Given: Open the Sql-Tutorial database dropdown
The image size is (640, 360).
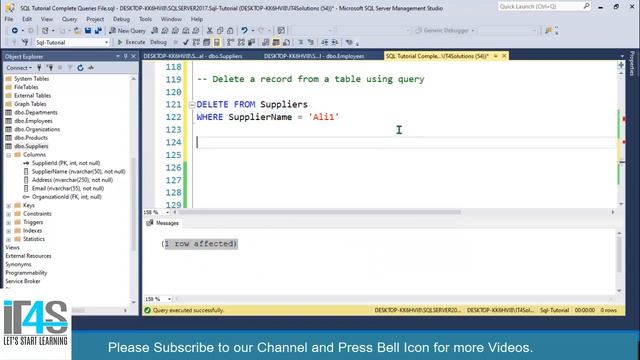Looking at the screenshot, I should [x=106, y=42].
